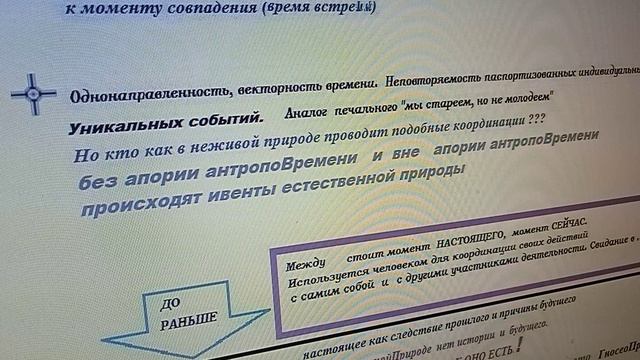
Task: Click the line 'Используется человеком для координации'
Action: 438,259
